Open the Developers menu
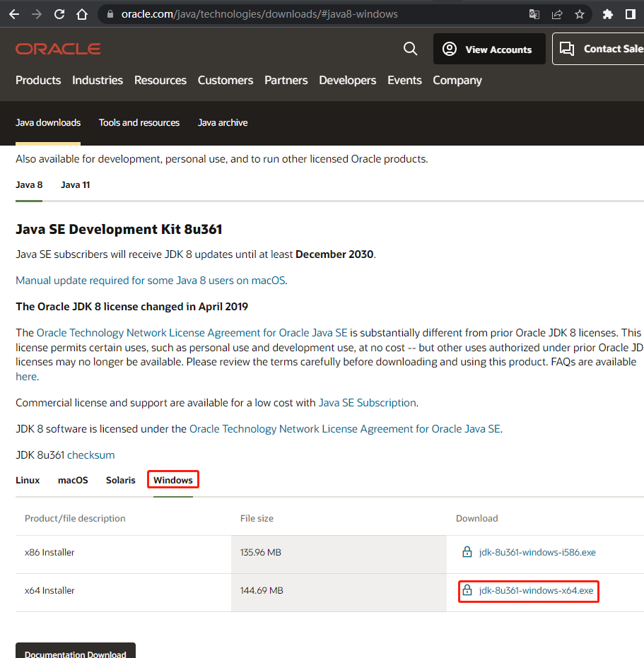 pyautogui.click(x=348, y=80)
